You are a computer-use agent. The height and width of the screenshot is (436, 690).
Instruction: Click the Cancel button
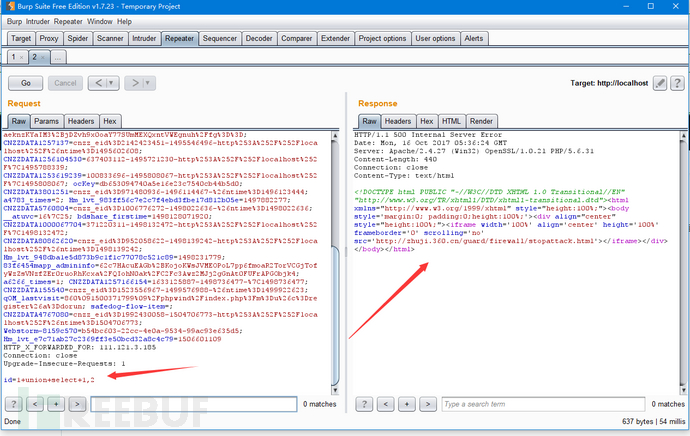point(65,83)
